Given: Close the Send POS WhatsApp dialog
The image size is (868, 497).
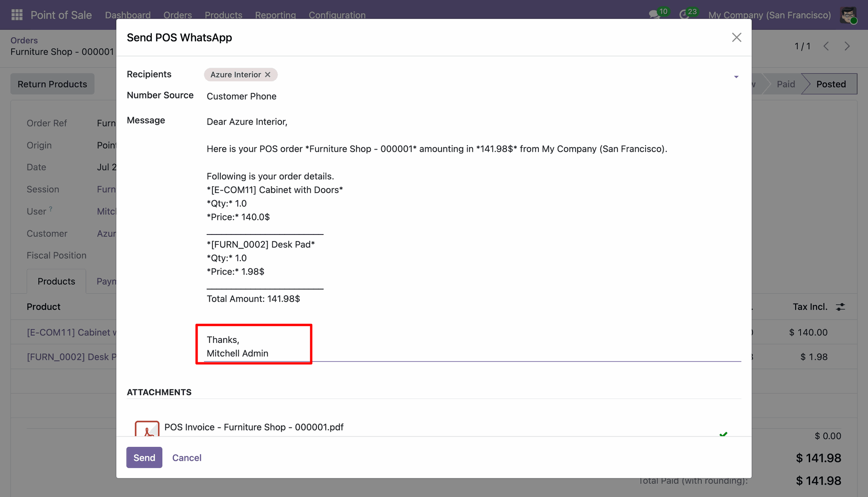Looking at the screenshot, I should pos(736,38).
